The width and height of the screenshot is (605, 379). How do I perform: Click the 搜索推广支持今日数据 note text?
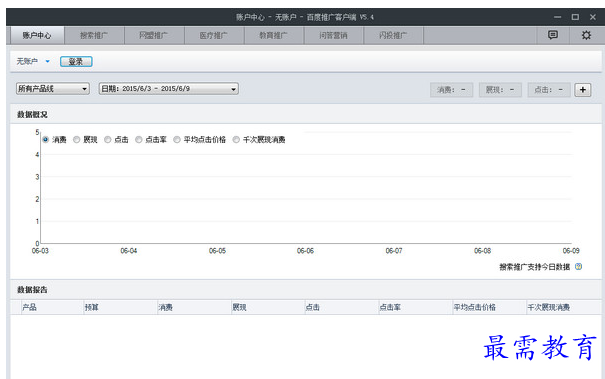(x=535, y=267)
